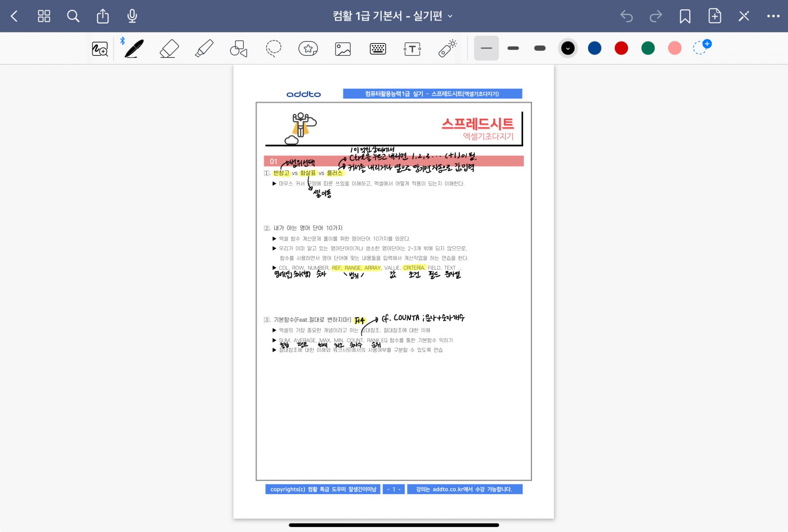Image resolution: width=788 pixels, height=532 pixels.
Task: Select the Highlighter tool
Action: (204, 49)
